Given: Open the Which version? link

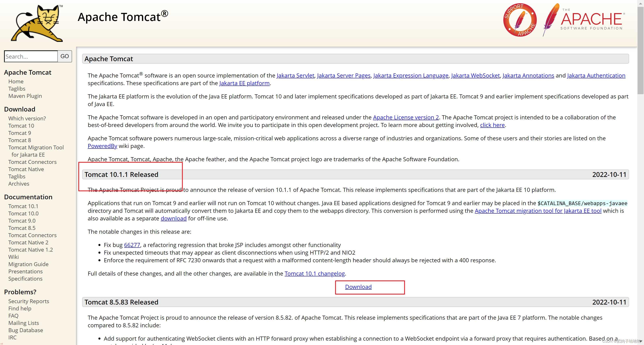Looking at the screenshot, I should 27,119.
